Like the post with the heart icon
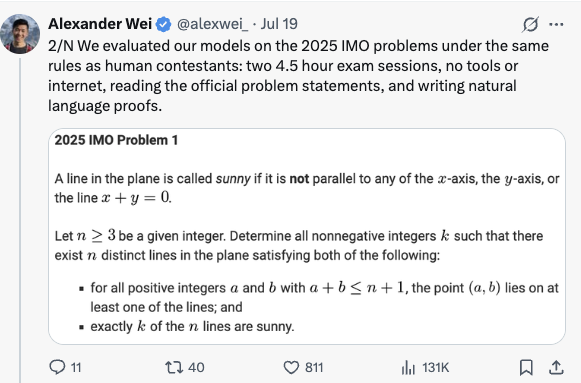 tap(291, 367)
